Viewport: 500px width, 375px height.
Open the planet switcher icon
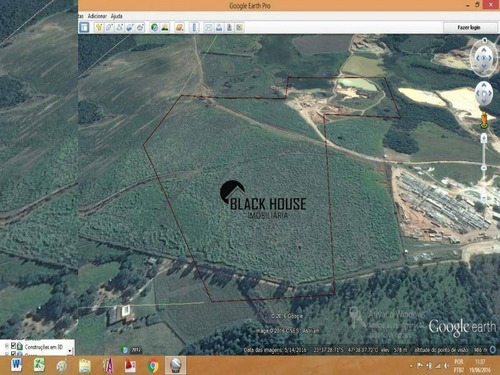point(179,27)
